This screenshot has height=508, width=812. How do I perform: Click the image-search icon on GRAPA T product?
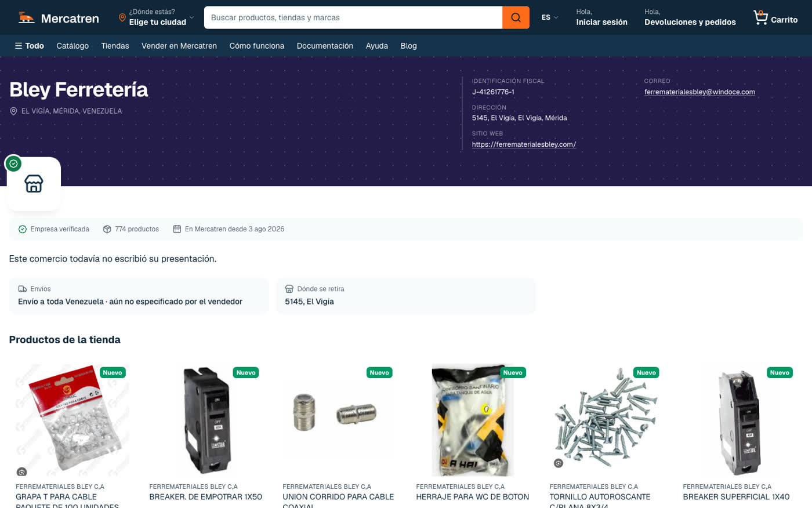21,471
